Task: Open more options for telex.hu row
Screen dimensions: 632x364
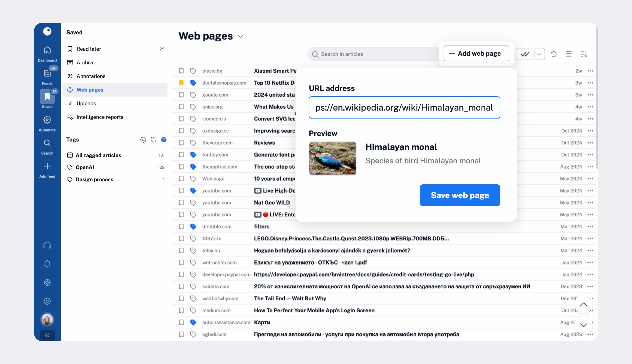Action: click(590, 251)
